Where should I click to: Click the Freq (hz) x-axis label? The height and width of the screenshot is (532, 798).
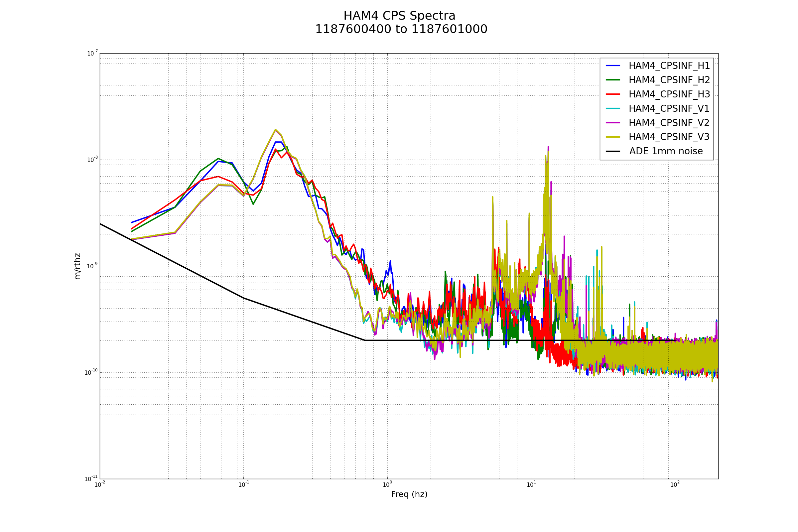[x=409, y=494]
